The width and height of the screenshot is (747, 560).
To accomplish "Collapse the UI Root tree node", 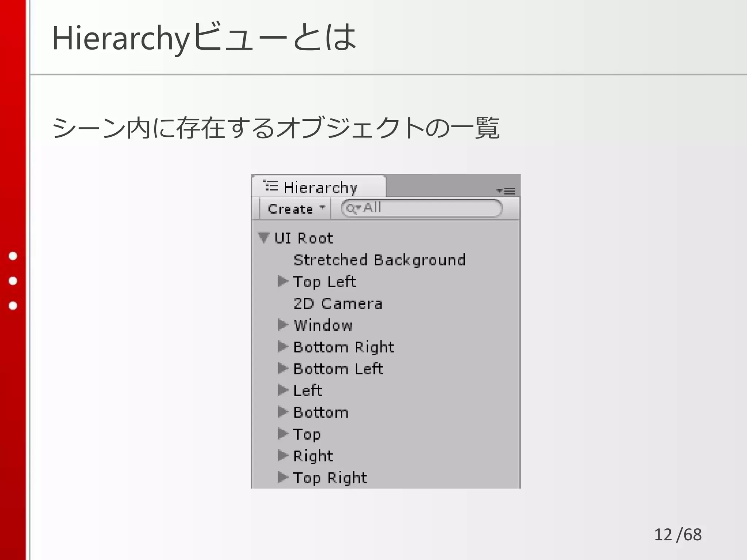I will click(264, 238).
